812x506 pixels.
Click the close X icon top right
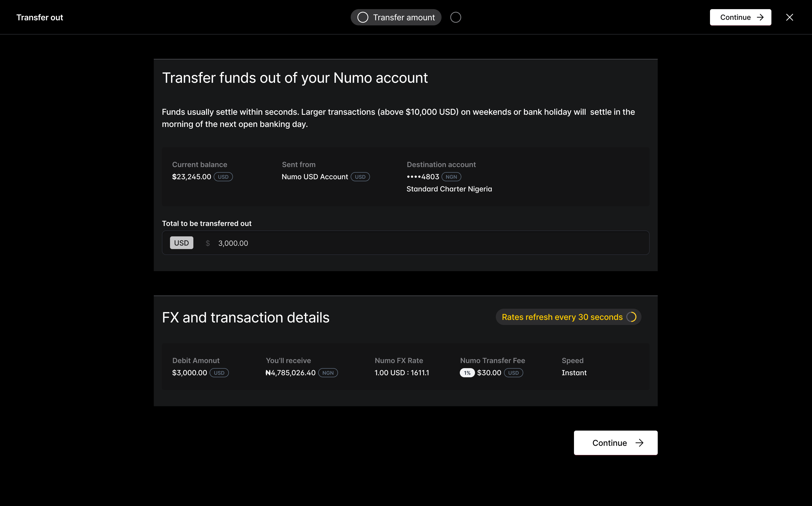[789, 18]
